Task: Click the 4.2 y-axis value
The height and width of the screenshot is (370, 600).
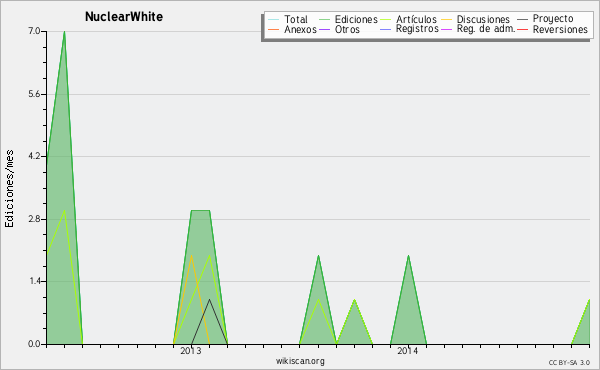Action: (34, 156)
